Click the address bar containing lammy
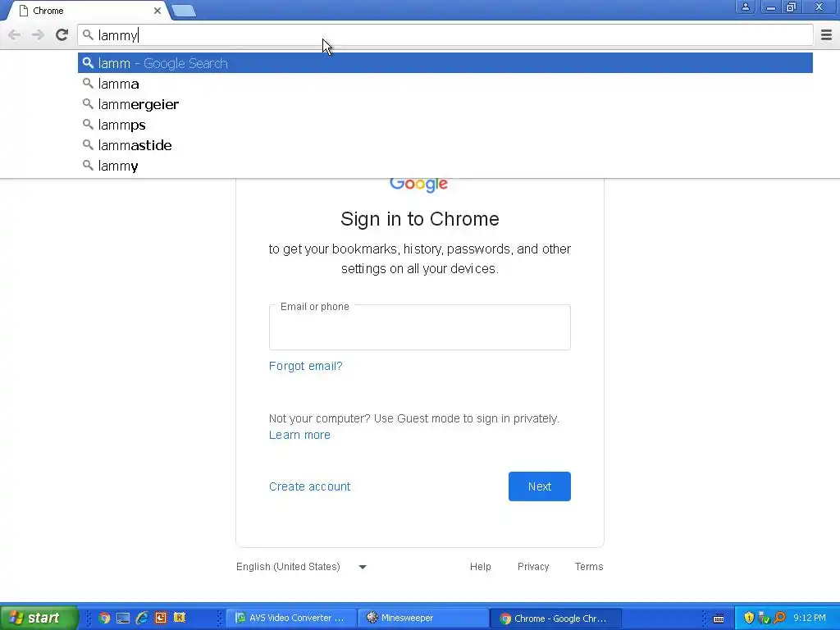The image size is (840, 630). (x=445, y=35)
